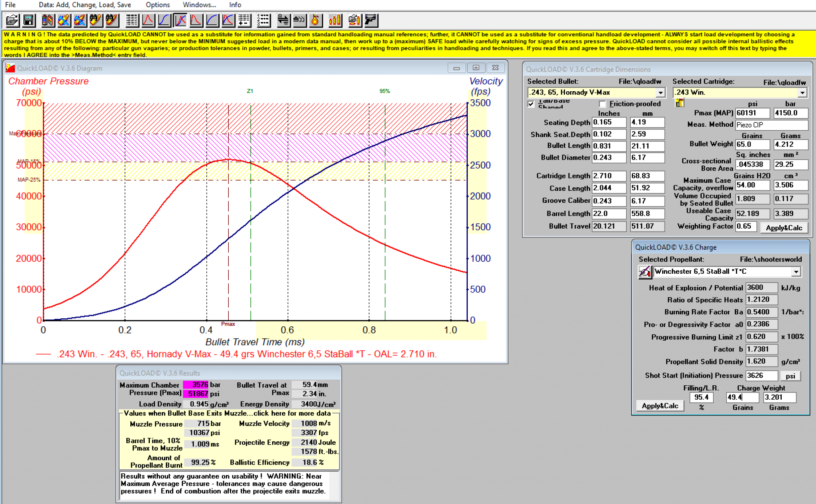816x504 pixels.
Task: Click the numbered list toolbar icon
Action: pos(263,20)
